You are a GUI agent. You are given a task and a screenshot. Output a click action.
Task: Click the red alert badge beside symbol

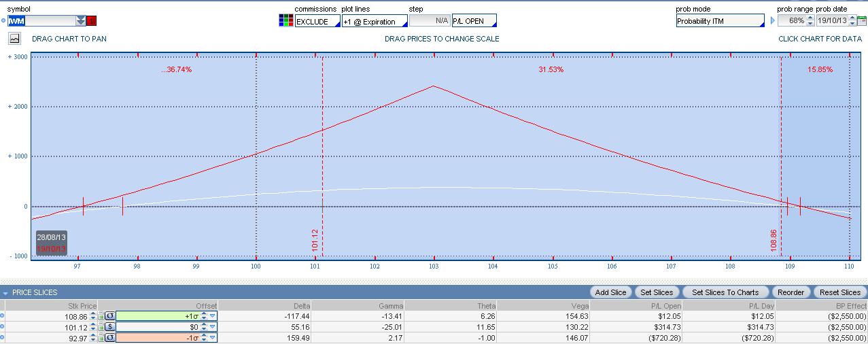(92, 21)
